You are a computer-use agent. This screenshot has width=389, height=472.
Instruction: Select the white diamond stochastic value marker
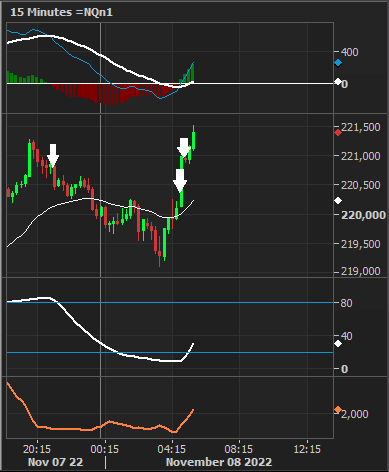point(338,343)
